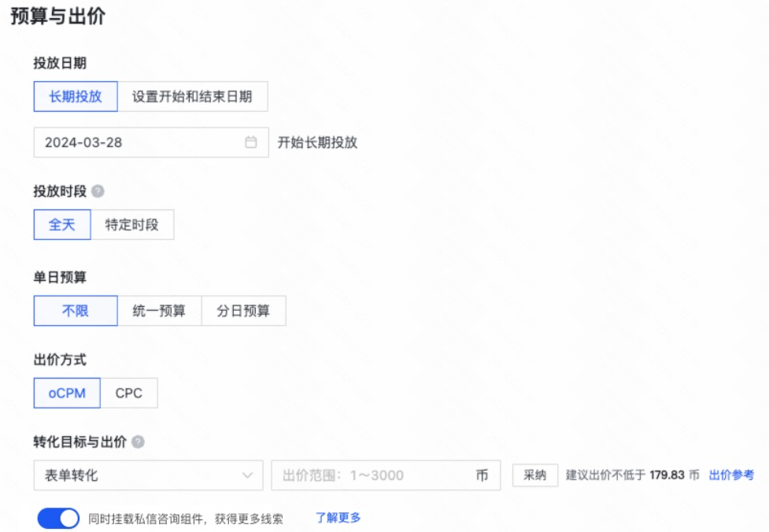Choose CPC bidding method
This screenshot has width=769, height=532.
coord(129,393)
